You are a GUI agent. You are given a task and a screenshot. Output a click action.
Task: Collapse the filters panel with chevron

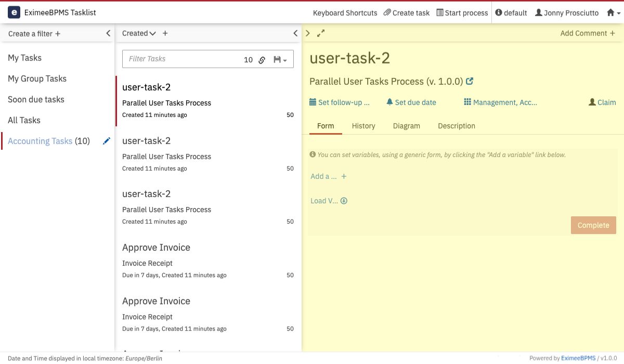pos(108,33)
